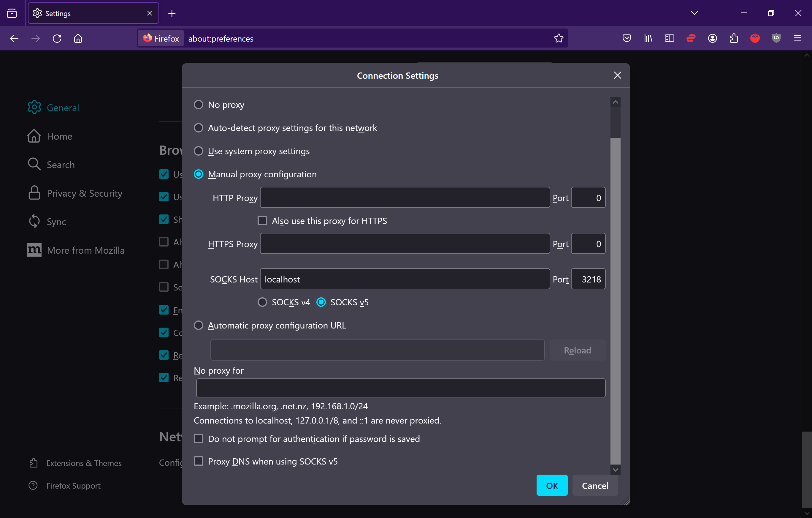The height and width of the screenshot is (518, 812).
Task: Click the Home toolbar button
Action: (x=78, y=39)
